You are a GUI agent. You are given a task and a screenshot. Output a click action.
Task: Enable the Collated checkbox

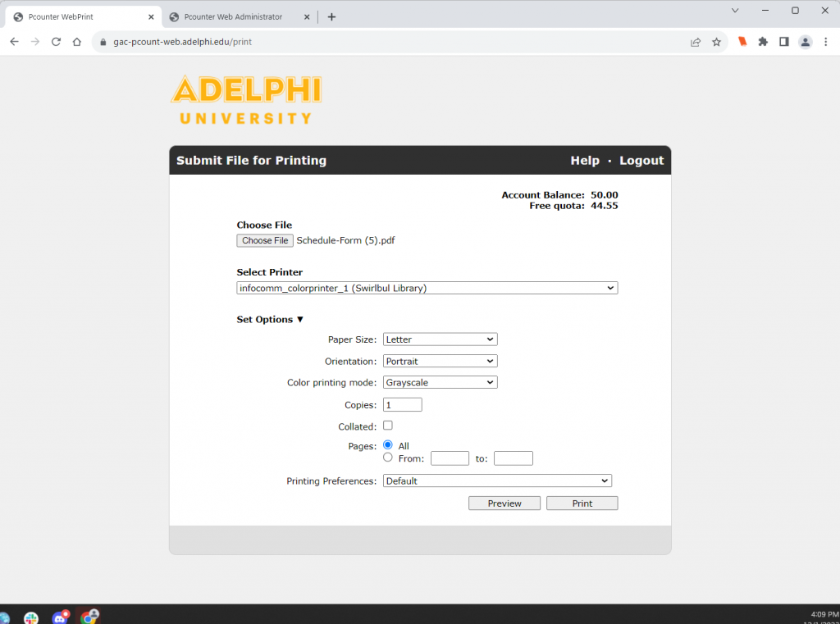point(388,426)
